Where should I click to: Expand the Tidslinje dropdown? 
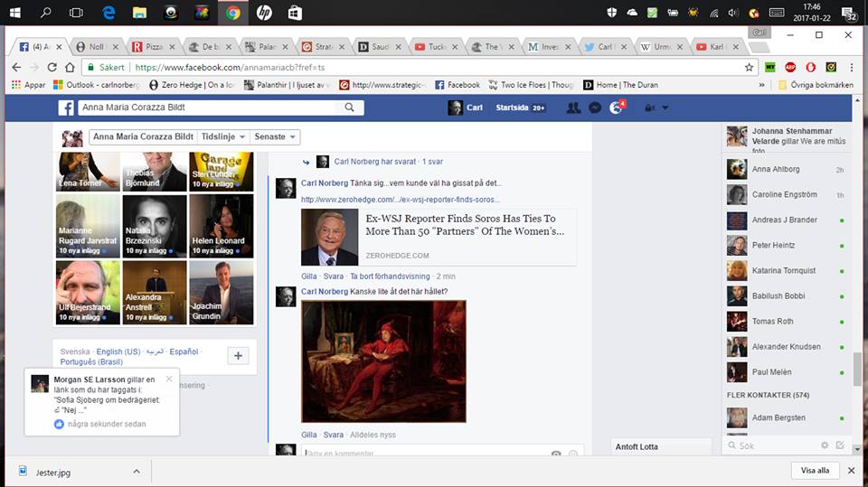(222, 136)
